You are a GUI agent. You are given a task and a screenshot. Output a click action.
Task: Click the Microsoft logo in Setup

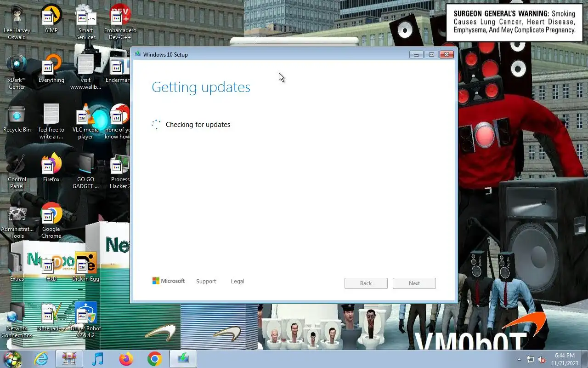(x=168, y=281)
